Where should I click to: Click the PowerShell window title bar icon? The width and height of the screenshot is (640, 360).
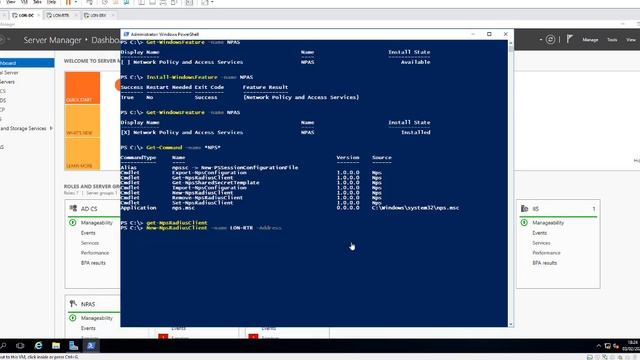126,34
